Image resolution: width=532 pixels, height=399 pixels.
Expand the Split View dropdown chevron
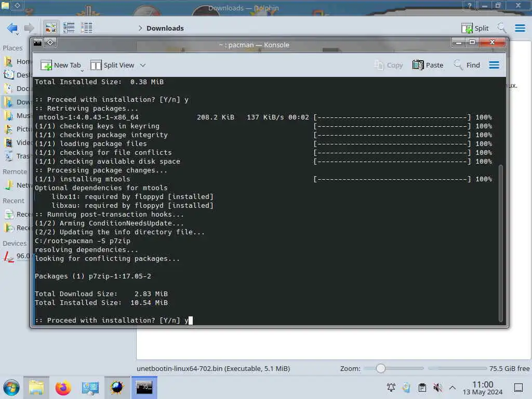tap(143, 65)
